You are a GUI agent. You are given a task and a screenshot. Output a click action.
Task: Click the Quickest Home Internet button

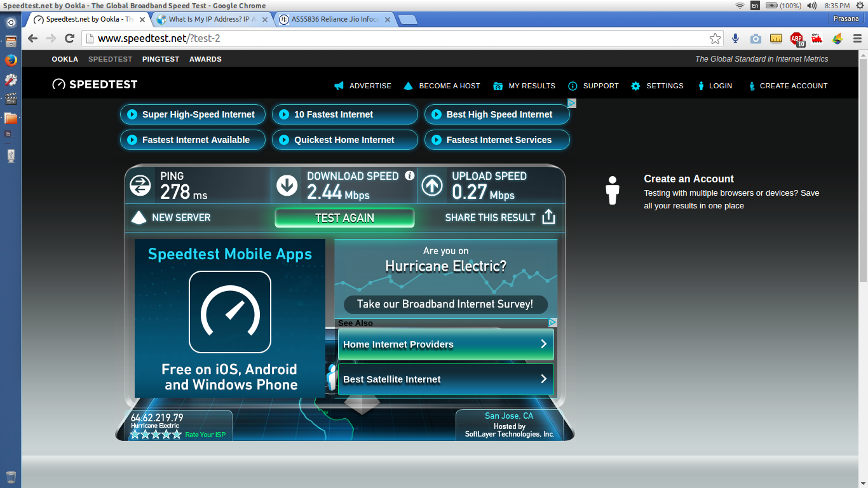[345, 140]
